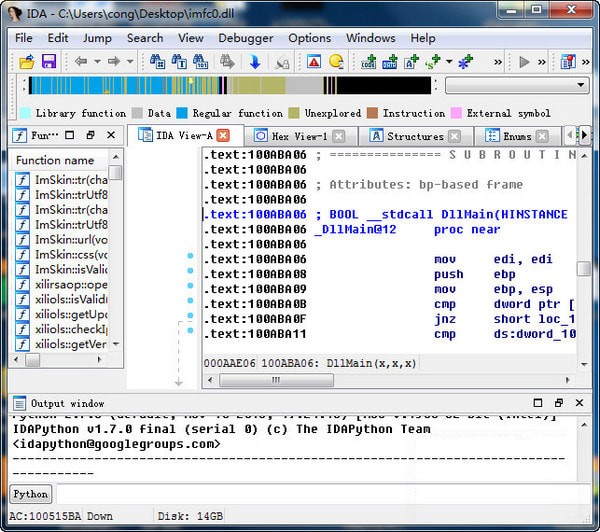Image resolution: width=600 pixels, height=532 pixels.
Task: Close the Hex View-1 tab
Action: [x=340, y=136]
